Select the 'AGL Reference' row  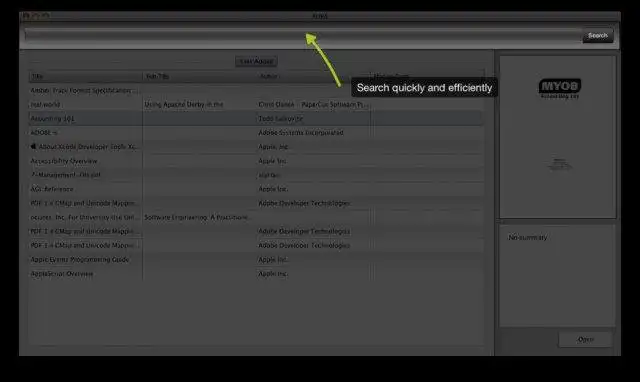click(256, 189)
